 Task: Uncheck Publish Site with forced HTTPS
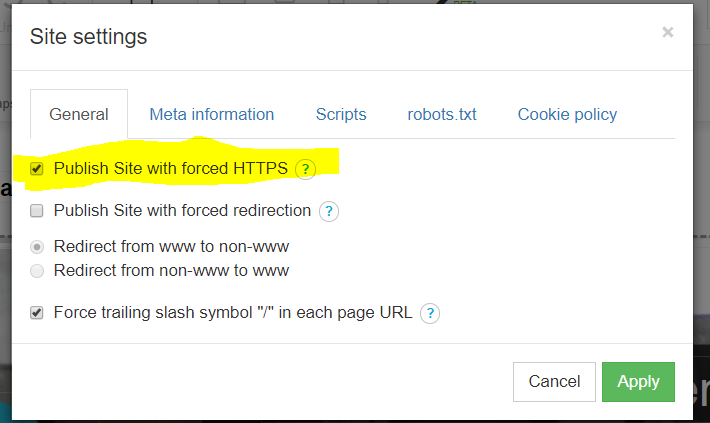37,169
